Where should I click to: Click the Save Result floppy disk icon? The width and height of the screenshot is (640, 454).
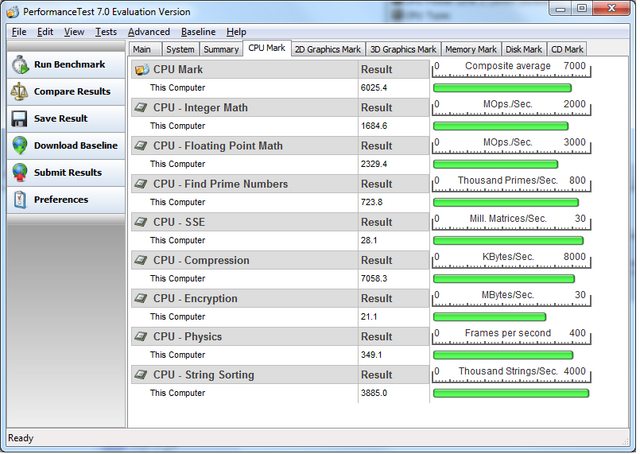[x=20, y=119]
